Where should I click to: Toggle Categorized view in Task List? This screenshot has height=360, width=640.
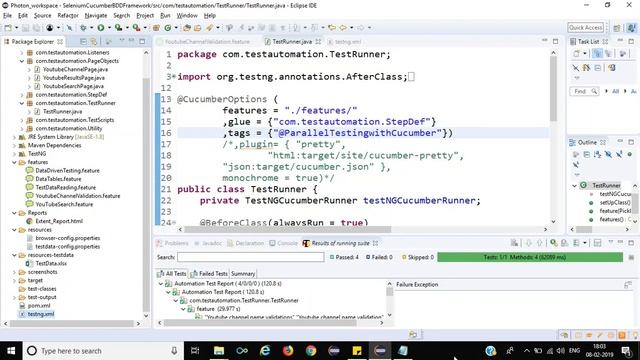click(597, 53)
